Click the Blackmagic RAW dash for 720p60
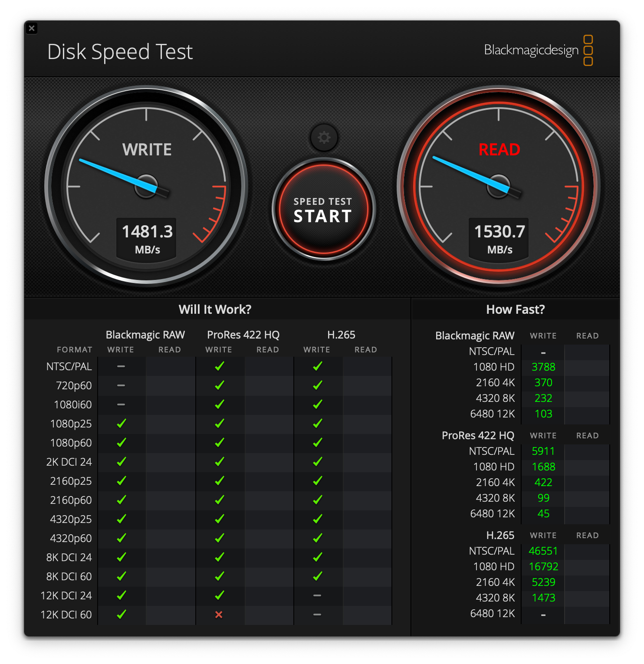Viewport: 644px width, 664px height. tap(121, 385)
